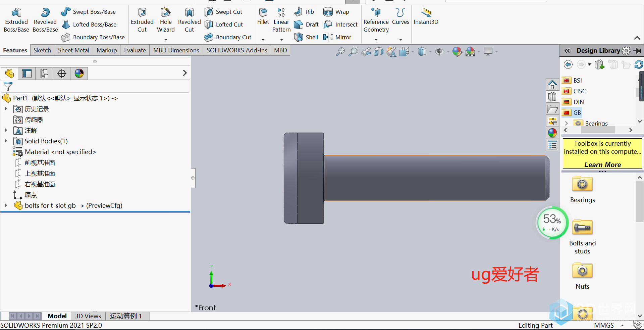Switch to the Sketch tab
The image size is (644, 330).
coord(42,50)
